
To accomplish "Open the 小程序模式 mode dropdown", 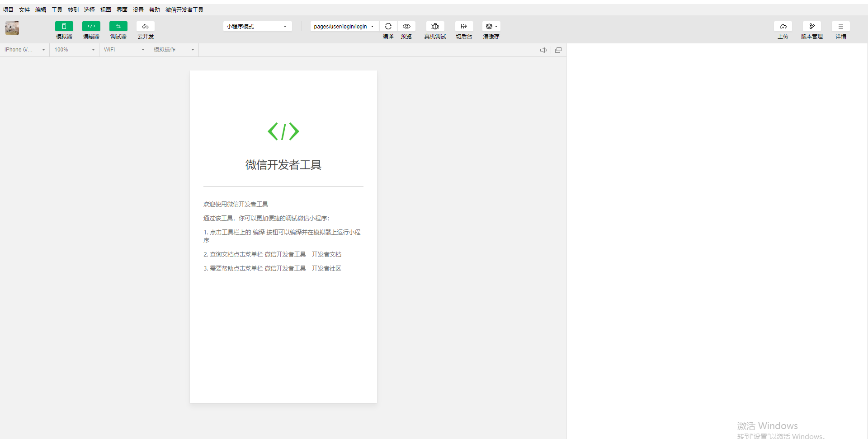I will click(257, 26).
